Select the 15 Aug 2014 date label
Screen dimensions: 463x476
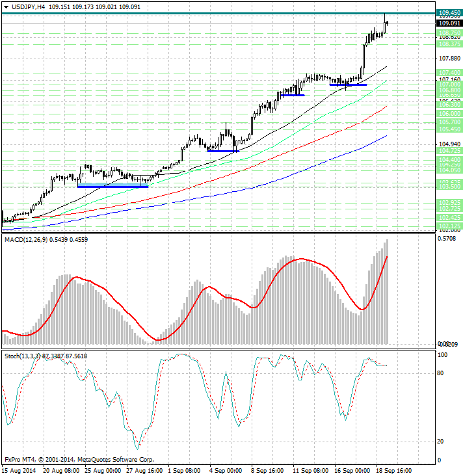point(18,471)
